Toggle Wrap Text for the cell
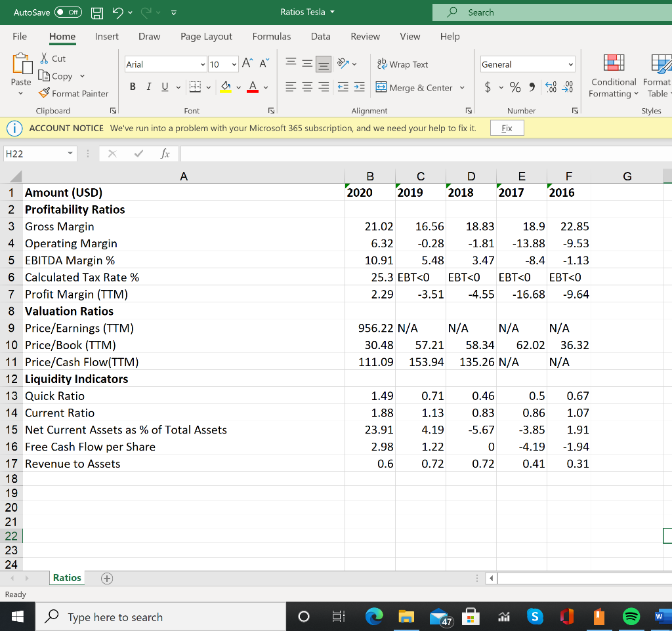 (402, 64)
